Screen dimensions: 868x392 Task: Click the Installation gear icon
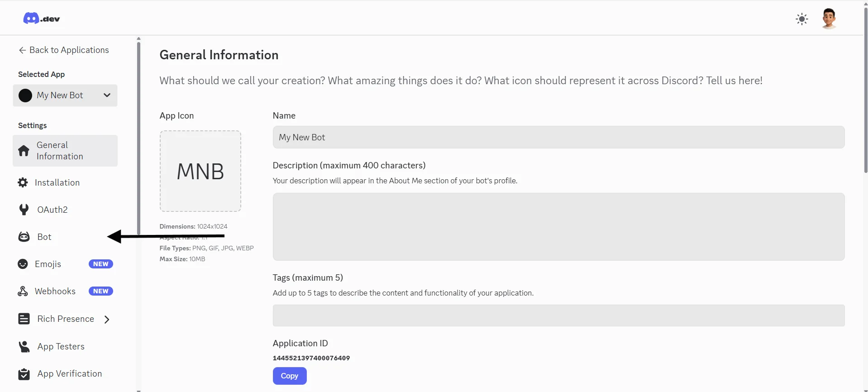(x=23, y=182)
